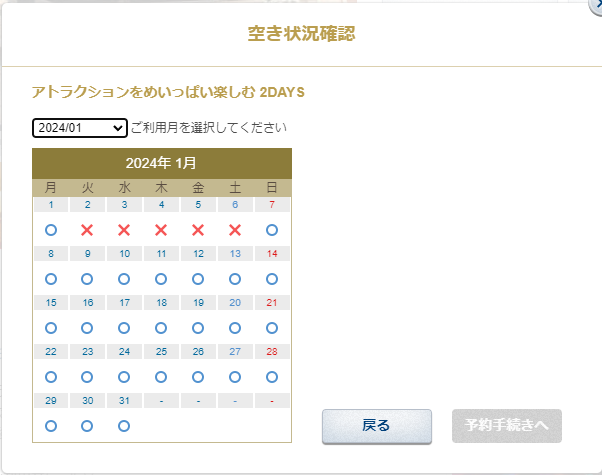Select the circle for Thursday January 11
Screen dimensions: 602x475
click(x=161, y=279)
